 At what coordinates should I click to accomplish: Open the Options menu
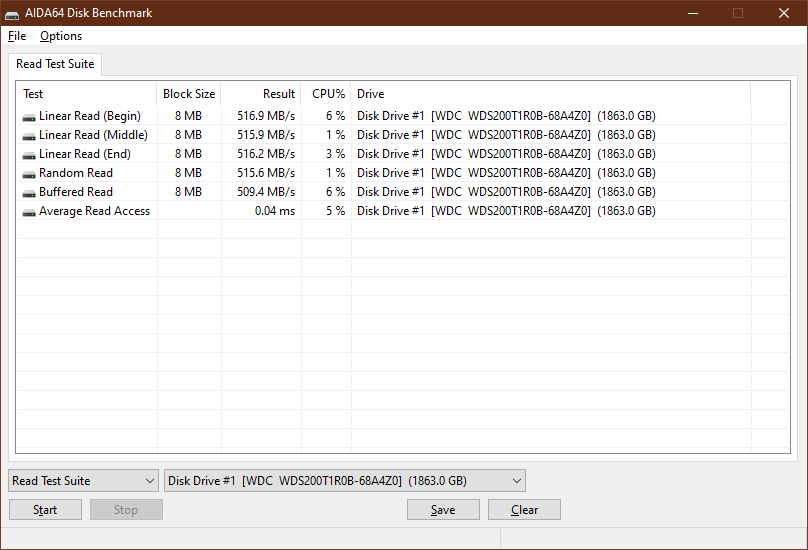click(x=61, y=36)
